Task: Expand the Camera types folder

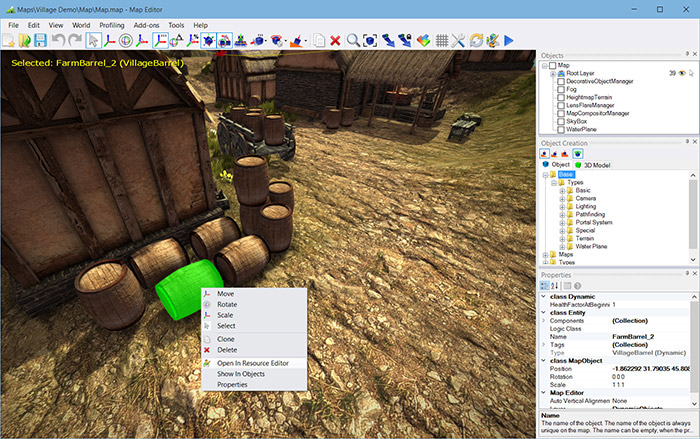Action: (562, 199)
